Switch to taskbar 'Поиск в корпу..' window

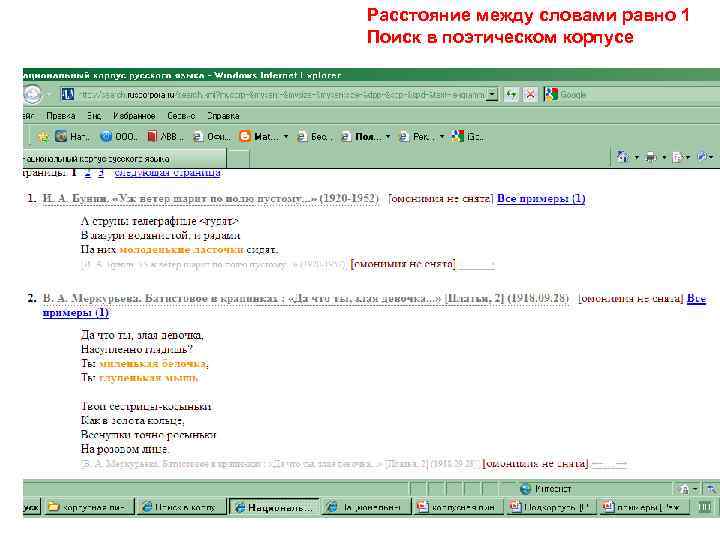click(x=181, y=507)
